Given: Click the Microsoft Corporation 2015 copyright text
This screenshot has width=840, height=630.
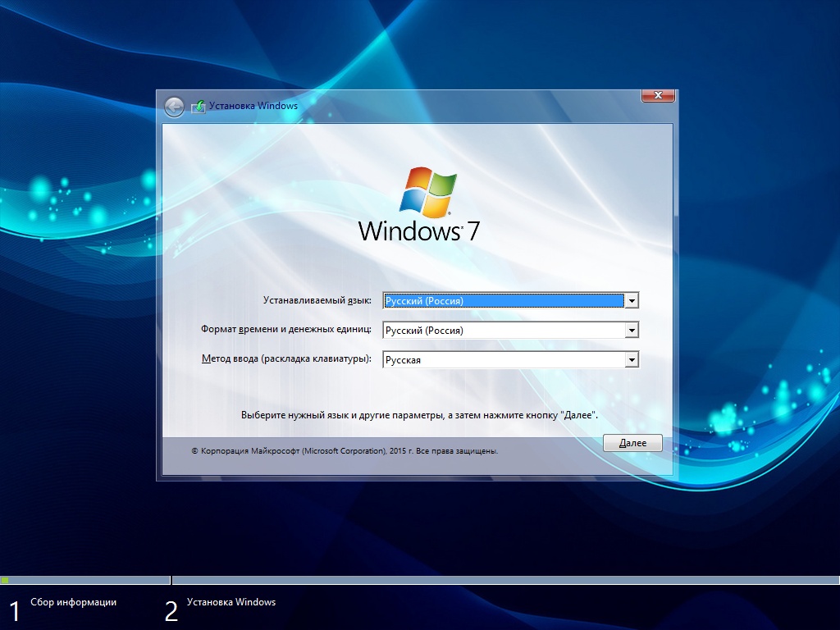Looking at the screenshot, I should (x=345, y=451).
